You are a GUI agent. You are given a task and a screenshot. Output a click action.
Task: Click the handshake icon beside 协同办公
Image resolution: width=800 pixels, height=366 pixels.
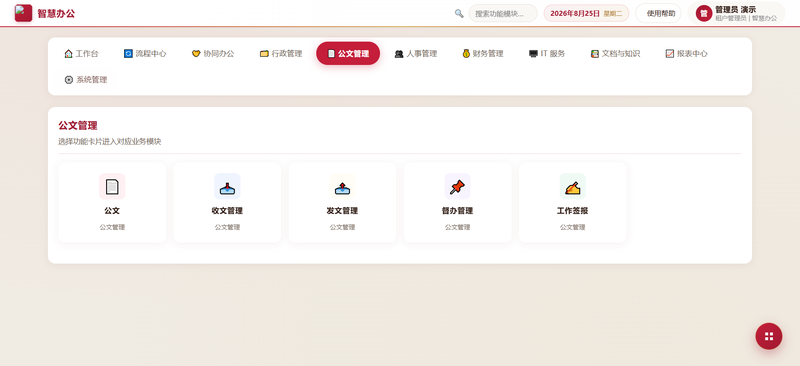[196, 54]
